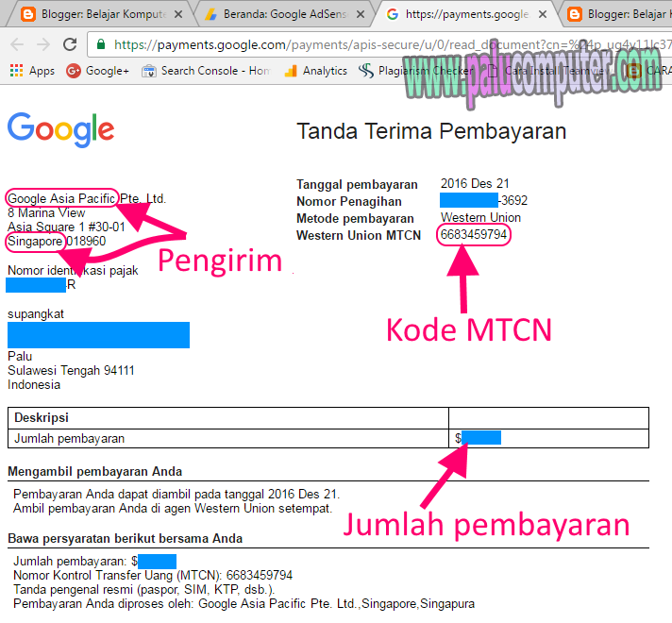Close the Beranda: Google AdSense tab
Viewport: 672px width, 623px height.
coord(361,14)
